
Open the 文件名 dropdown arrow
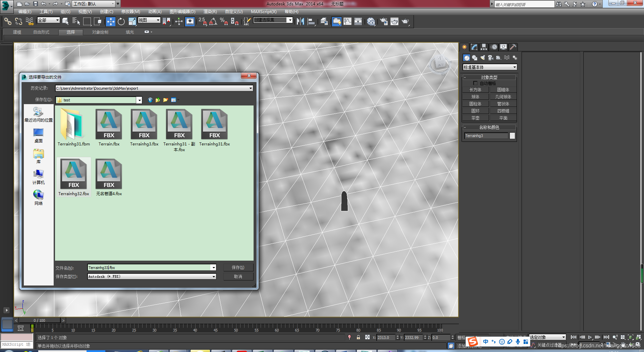(x=213, y=268)
